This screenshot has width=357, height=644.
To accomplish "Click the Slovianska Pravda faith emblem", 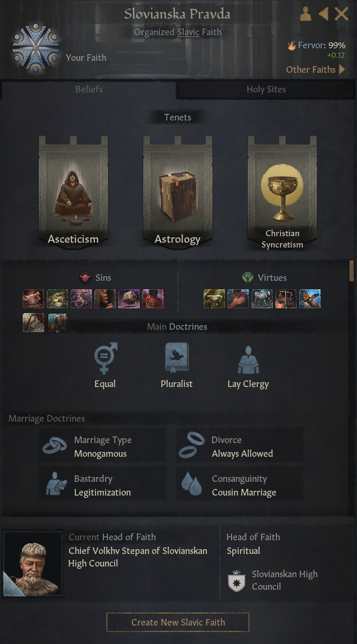I will point(36,48).
